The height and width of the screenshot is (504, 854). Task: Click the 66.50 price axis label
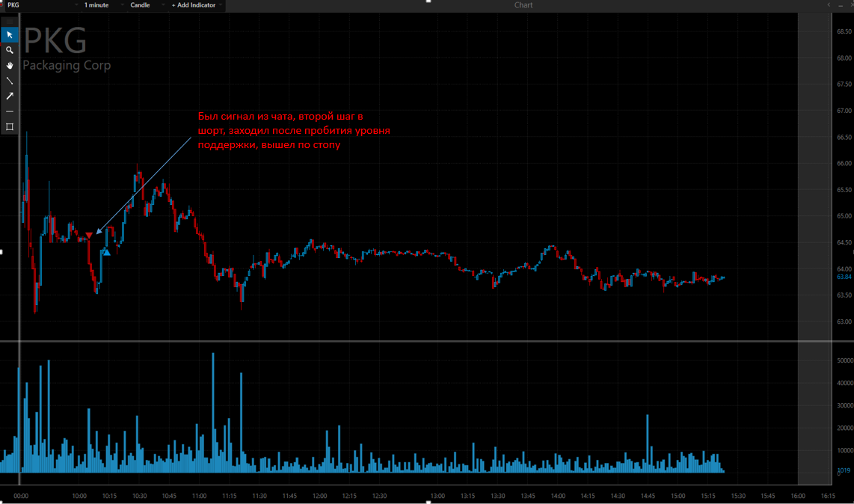point(844,137)
